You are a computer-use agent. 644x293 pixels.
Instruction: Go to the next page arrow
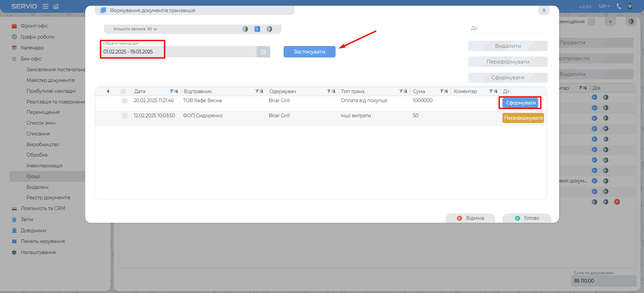269,29
